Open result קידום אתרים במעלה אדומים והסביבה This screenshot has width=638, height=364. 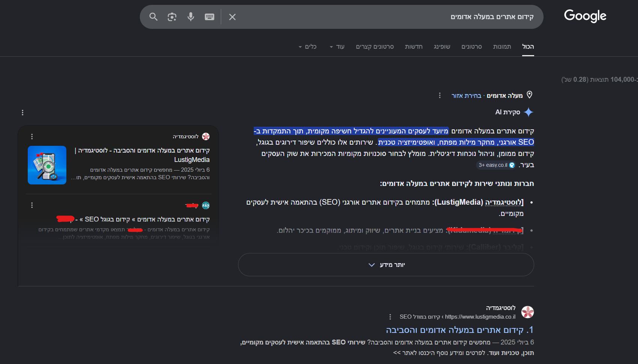click(x=460, y=330)
